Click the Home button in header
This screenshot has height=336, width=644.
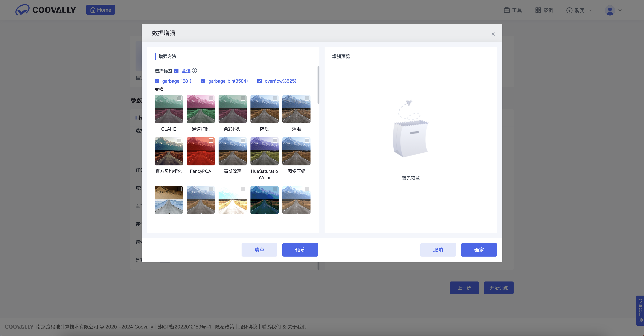[x=101, y=10]
